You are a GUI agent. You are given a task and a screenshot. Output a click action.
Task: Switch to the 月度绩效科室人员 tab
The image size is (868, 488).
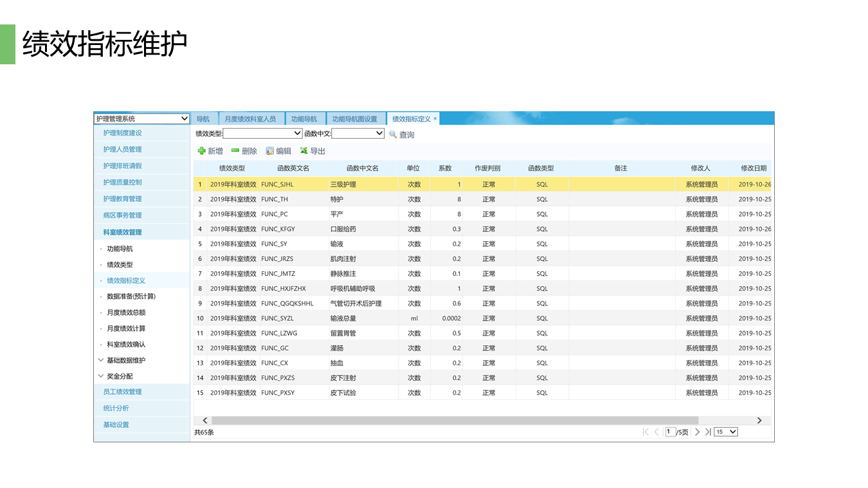[x=250, y=119]
